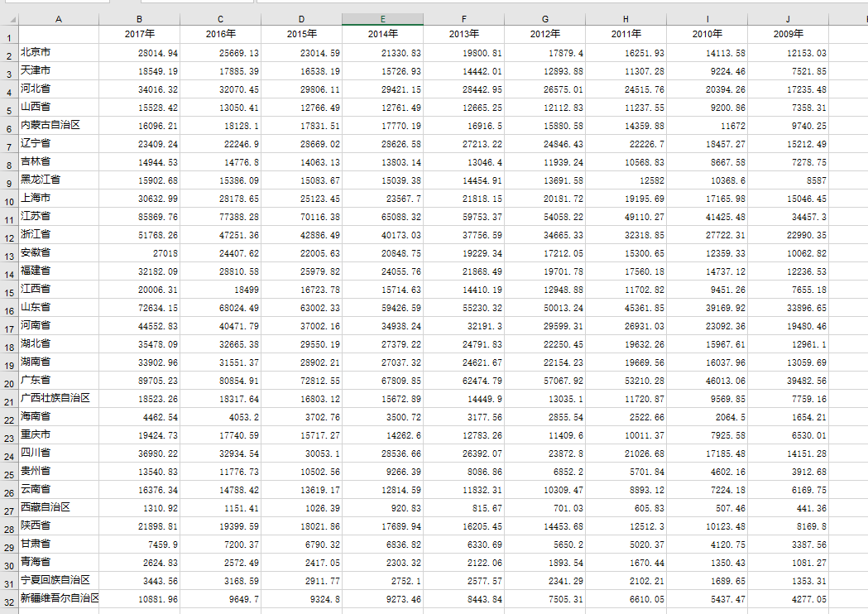Click cell value 27018 in 安徽省 row
The image size is (868, 614).
point(140,253)
